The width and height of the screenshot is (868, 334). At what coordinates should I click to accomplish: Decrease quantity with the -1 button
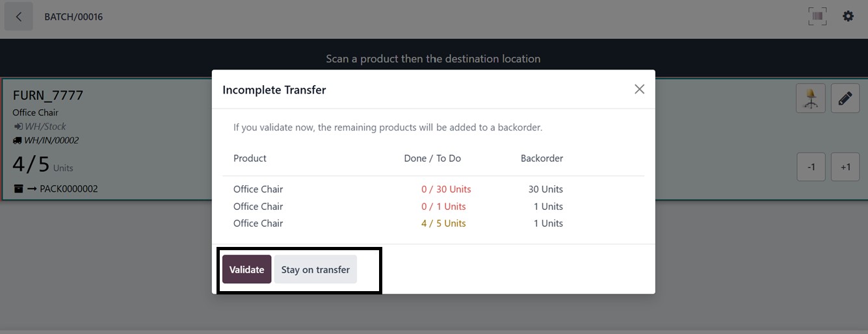click(811, 167)
